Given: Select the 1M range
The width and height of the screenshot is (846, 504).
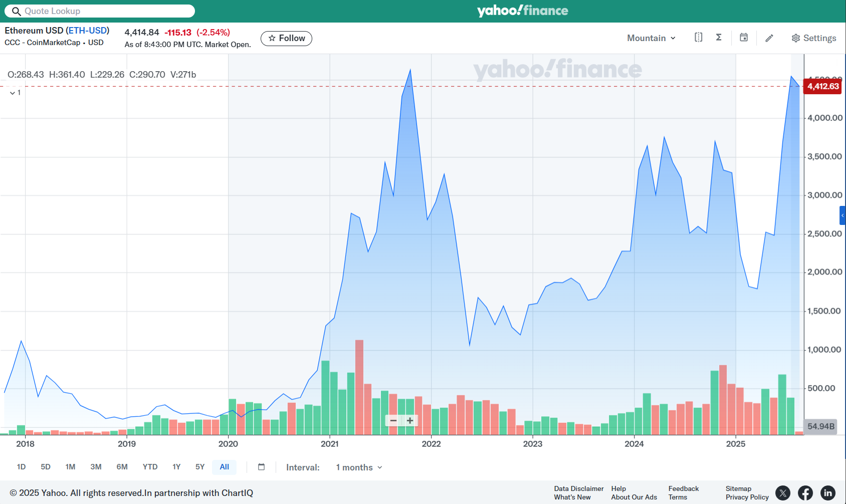Looking at the screenshot, I should pos(70,467).
